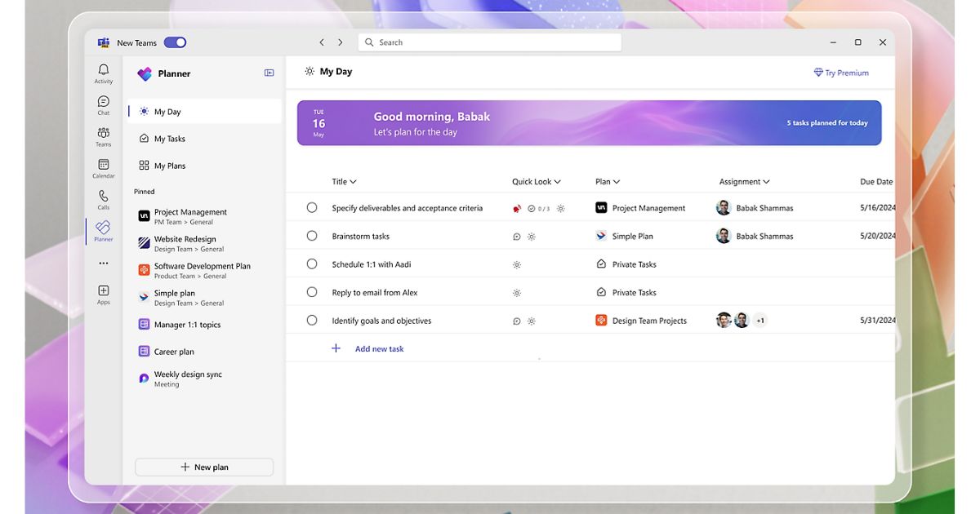This screenshot has height=514, width=980.
Task: Click the Try Premium link
Action: pyautogui.click(x=841, y=73)
